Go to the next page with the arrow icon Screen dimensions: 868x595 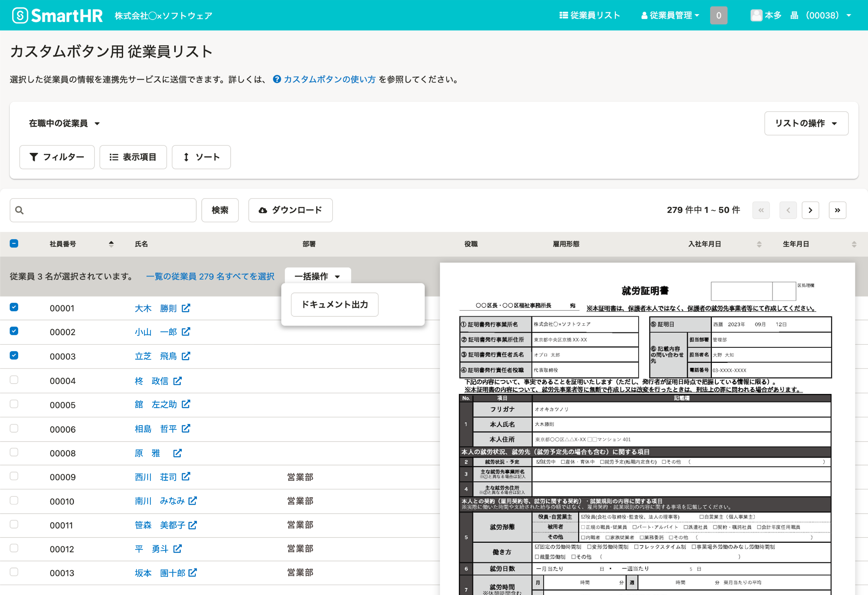pyautogui.click(x=810, y=210)
